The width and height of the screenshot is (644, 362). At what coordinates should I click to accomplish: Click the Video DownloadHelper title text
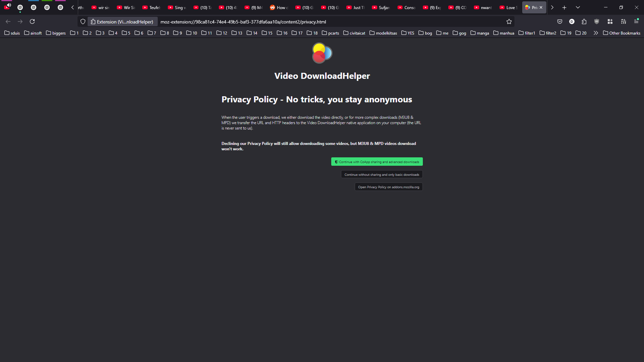pos(322,76)
